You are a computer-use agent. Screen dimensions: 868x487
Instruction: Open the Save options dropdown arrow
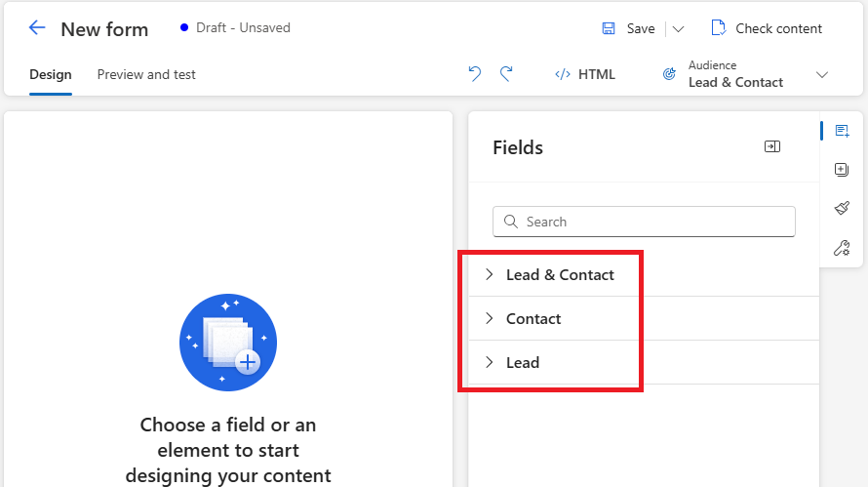point(679,28)
